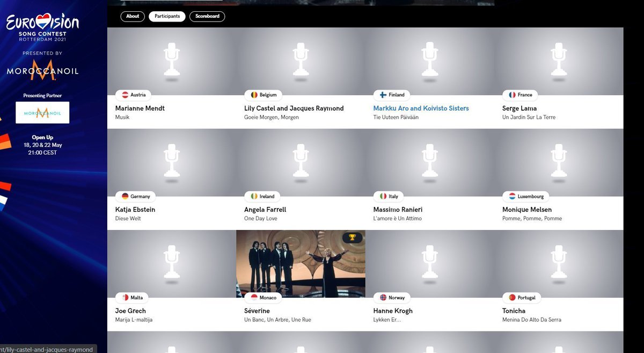Screen dimensions: 644x353
Task: Click microphone placeholder image above Italy label
Action: [x=430, y=163]
